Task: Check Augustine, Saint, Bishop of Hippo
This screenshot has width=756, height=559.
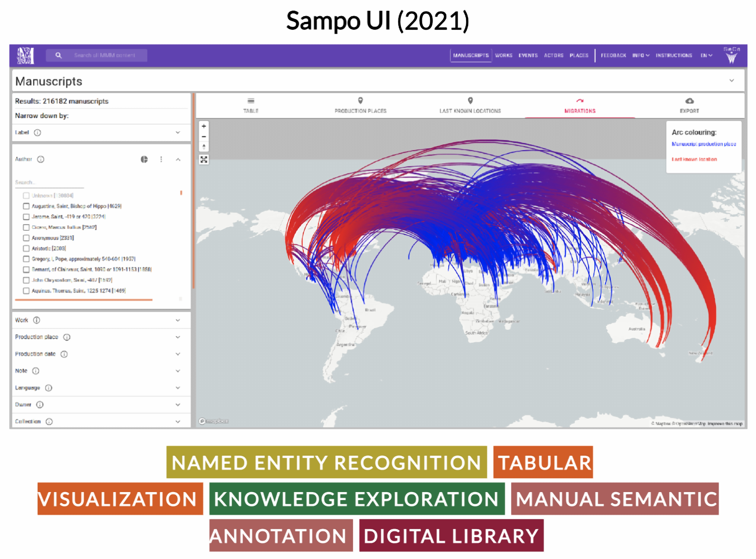Action: (26, 206)
